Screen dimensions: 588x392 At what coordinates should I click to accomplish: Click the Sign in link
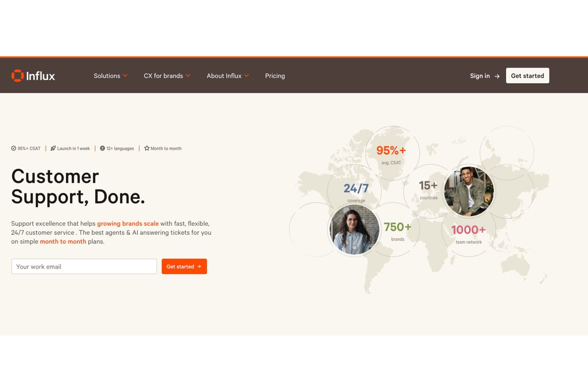click(480, 75)
